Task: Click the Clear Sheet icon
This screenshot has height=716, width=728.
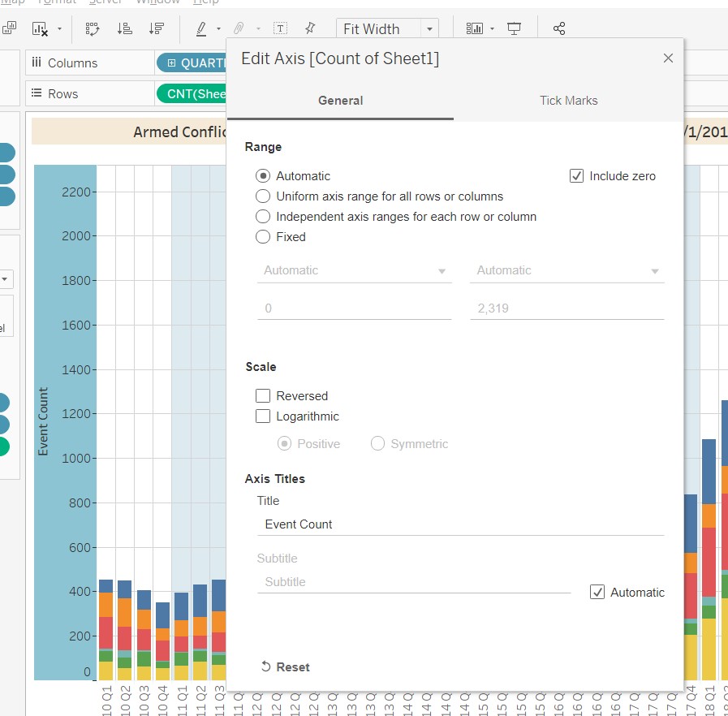Action: click(x=40, y=28)
